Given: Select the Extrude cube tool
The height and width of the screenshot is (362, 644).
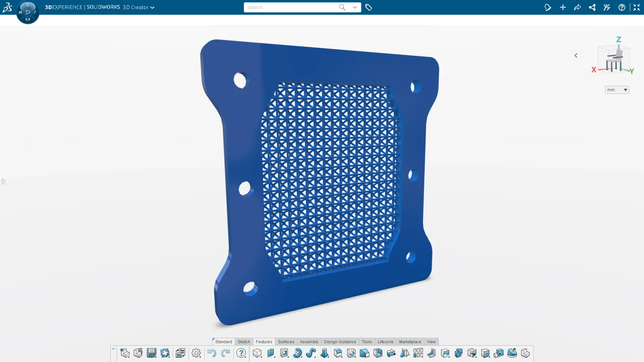Looking at the screenshot, I should tap(257, 353).
